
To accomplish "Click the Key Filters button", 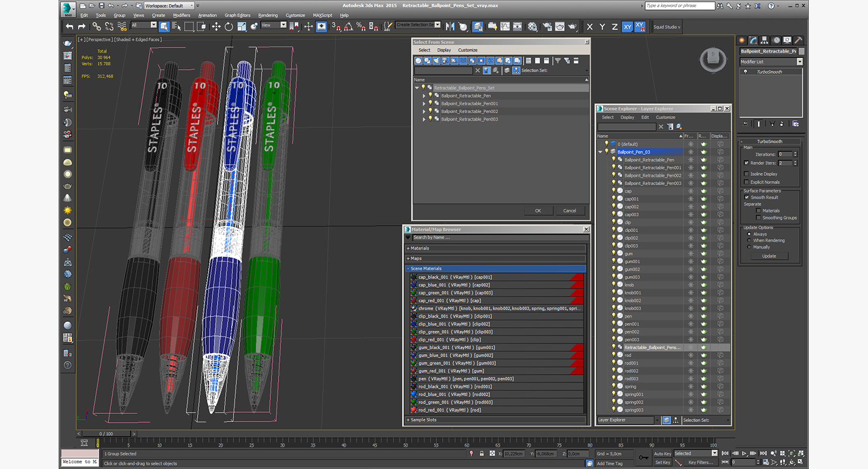I will pos(701,463).
